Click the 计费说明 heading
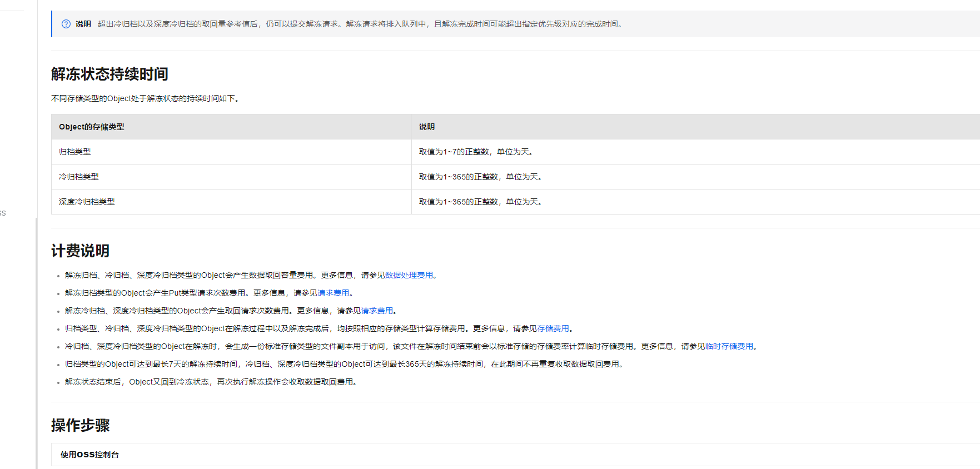 pos(80,251)
